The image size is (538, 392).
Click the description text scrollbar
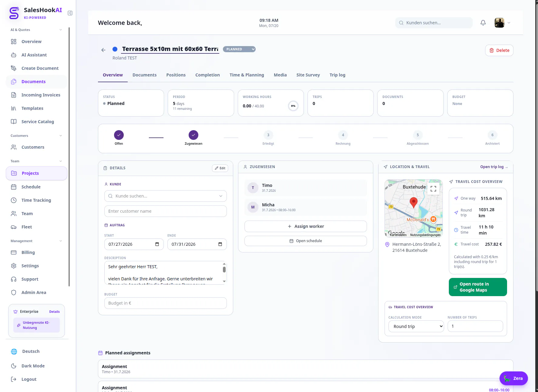224,269
